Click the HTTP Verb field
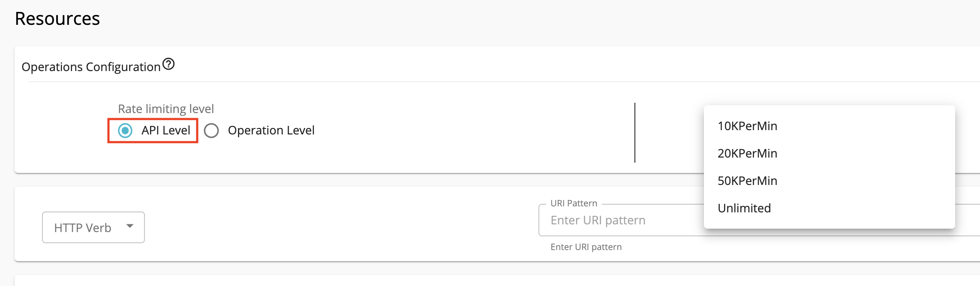980x286 pixels. [93, 227]
